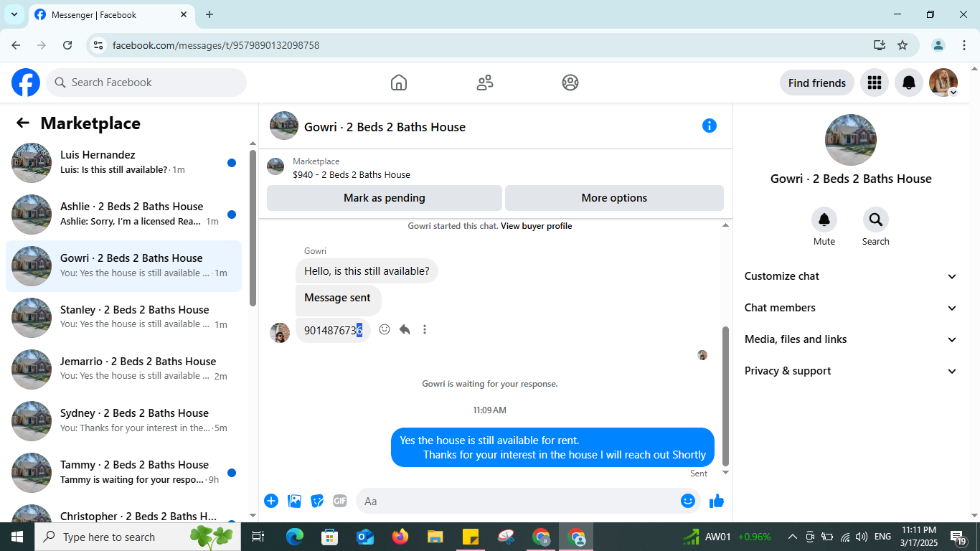Viewport: 980px width, 551px height.
Task: Open Ashlie 2 Beds 2 Baths House chat
Action: [123, 215]
